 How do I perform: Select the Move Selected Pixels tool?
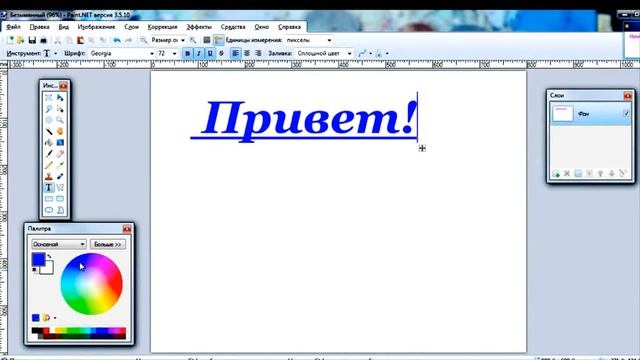(x=60, y=98)
